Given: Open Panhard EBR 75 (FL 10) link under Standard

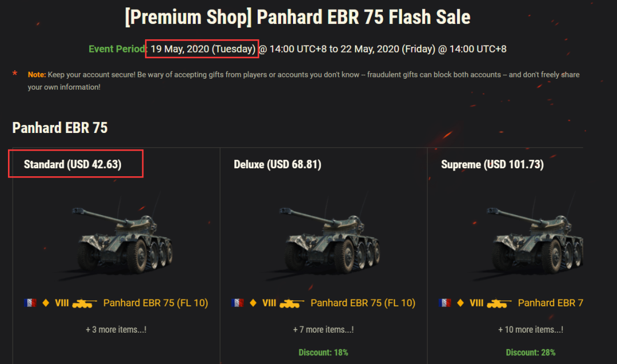Looking at the screenshot, I should [x=155, y=303].
